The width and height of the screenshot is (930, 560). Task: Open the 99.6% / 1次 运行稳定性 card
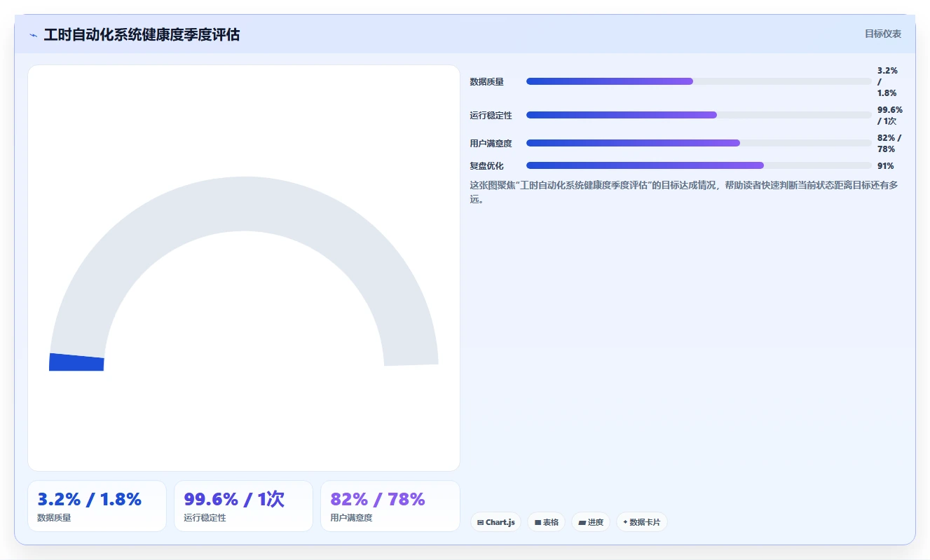pos(243,506)
